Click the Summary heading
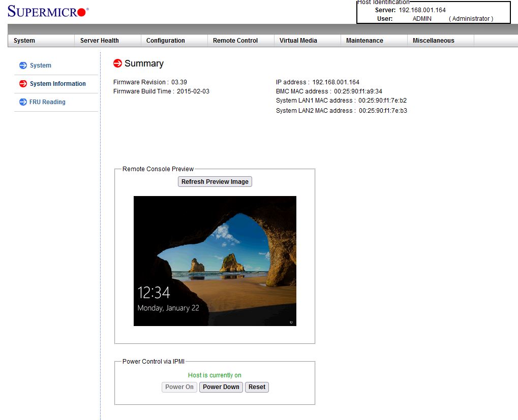Image resolution: width=518 pixels, height=420 pixels. point(144,63)
